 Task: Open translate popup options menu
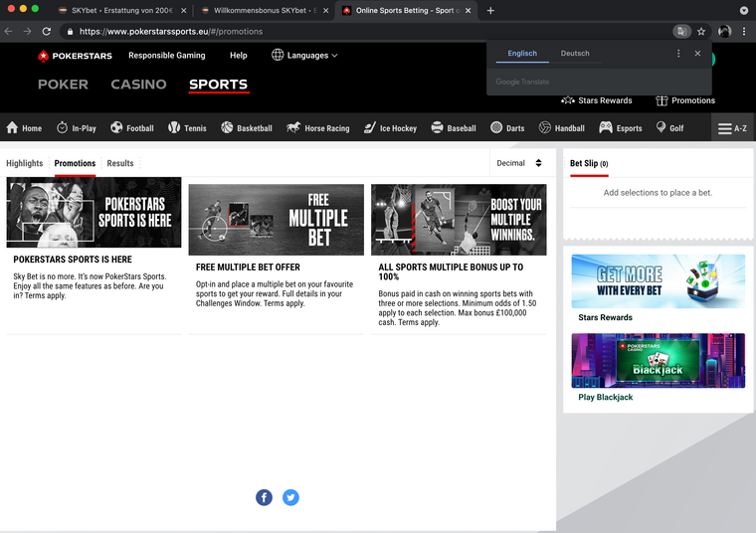[x=678, y=53]
